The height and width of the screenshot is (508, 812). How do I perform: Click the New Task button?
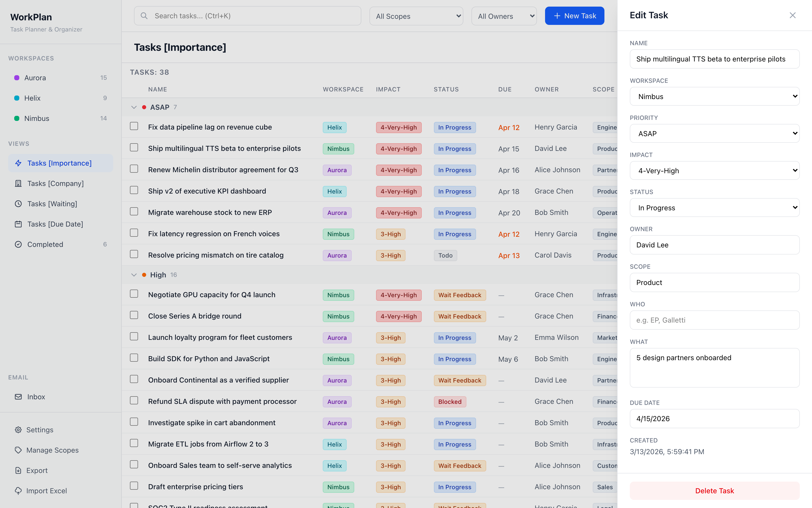pos(574,16)
